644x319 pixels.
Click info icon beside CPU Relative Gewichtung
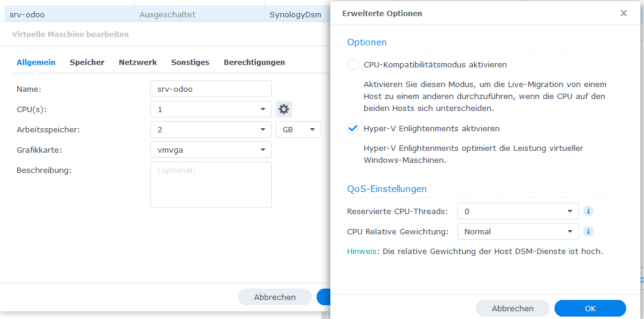pyautogui.click(x=589, y=231)
